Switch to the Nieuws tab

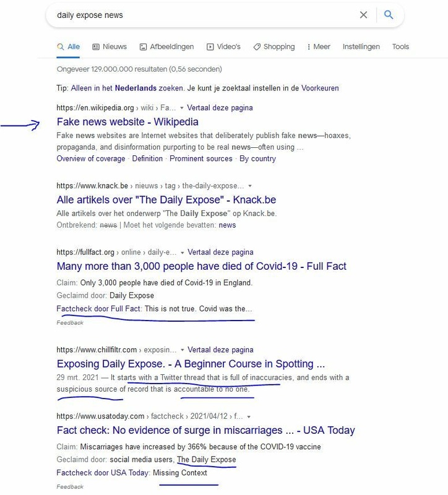(x=110, y=47)
